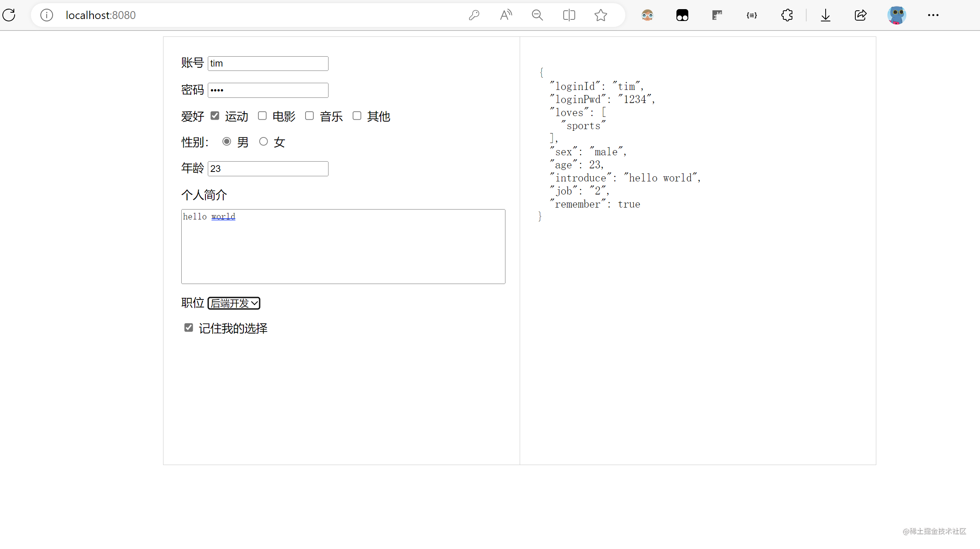The image size is (980, 549).
Task: Click the user profile avatar
Action: click(896, 15)
